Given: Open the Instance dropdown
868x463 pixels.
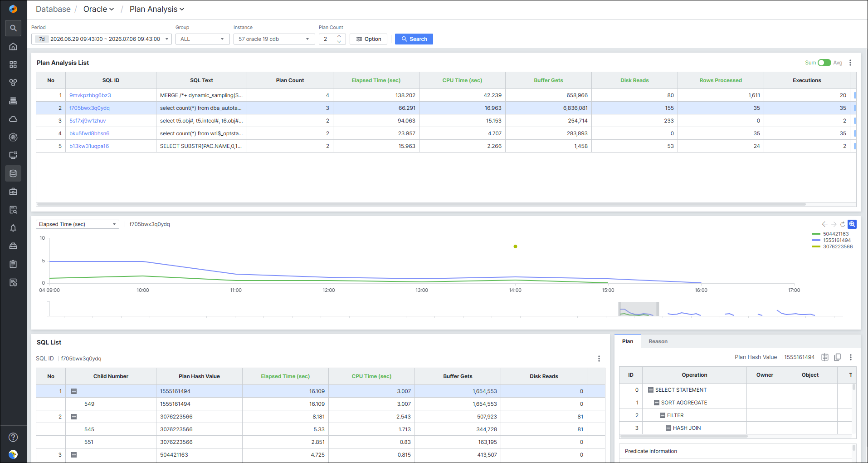Looking at the screenshot, I should (x=274, y=39).
